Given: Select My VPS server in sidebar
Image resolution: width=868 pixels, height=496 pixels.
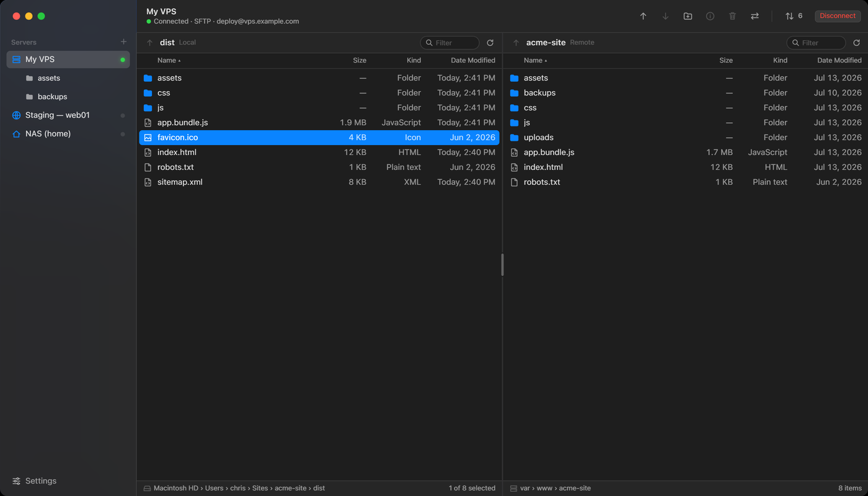Looking at the screenshot, I should coord(68,60).
